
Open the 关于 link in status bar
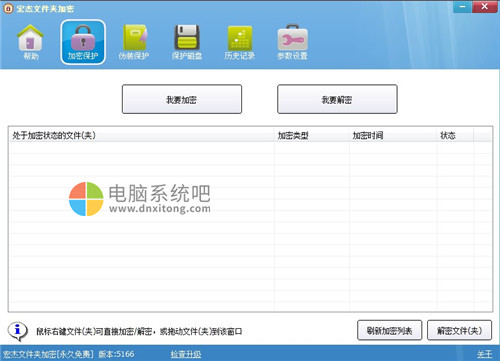tap(484, 354)
